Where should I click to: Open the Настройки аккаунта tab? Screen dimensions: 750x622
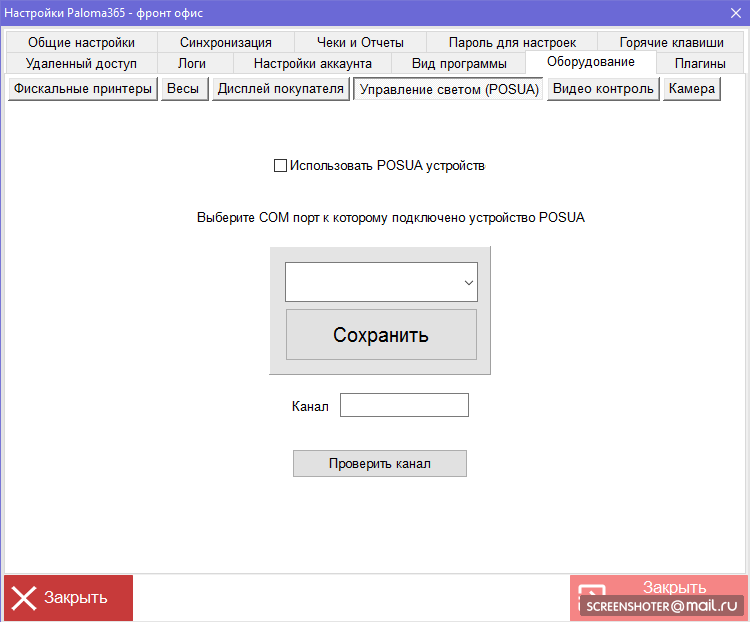(312, 63)
